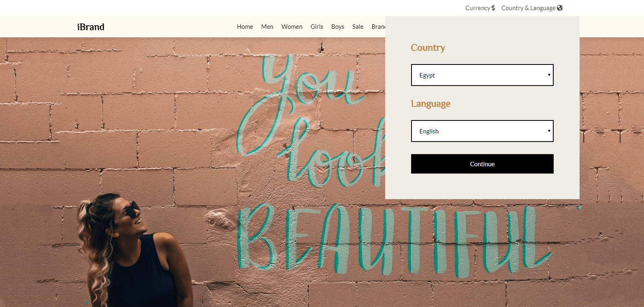Click the arrow on the Language select
The width and height of the screenshot is (644, 307).
click(549, 131)
